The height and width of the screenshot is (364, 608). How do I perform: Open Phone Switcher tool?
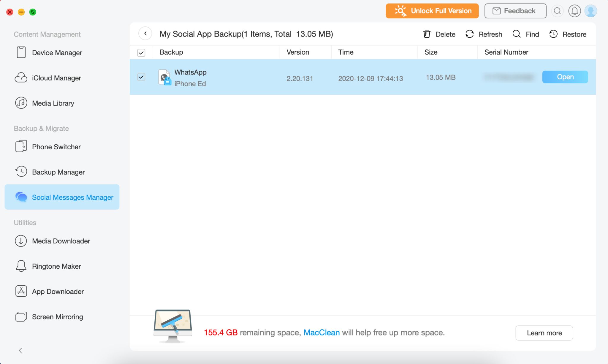click(x=48, y=147)
